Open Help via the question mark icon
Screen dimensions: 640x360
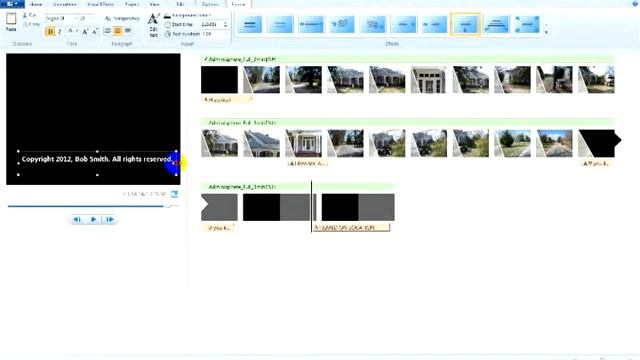tap(635, 4)
